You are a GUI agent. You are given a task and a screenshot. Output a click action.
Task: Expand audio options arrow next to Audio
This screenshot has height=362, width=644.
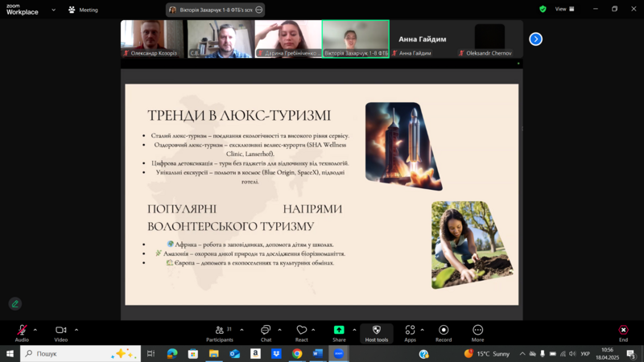tap(35, 330)
